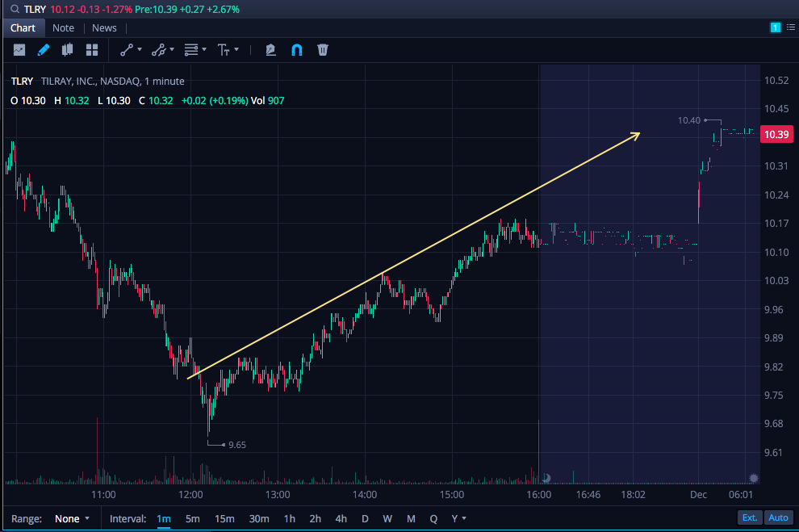Image resolution: width=799 pixels, height=532 pixels.
Task: Open the News tab
Action: tap(104, 28)
